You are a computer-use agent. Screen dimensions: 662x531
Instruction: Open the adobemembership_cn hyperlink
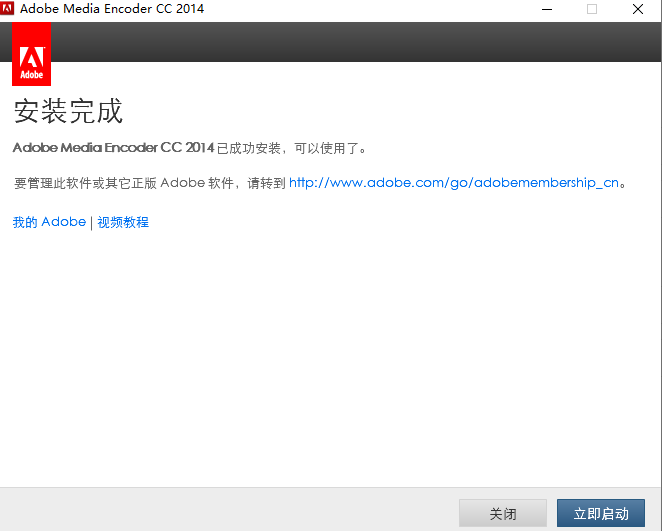(x=454, y=183)
